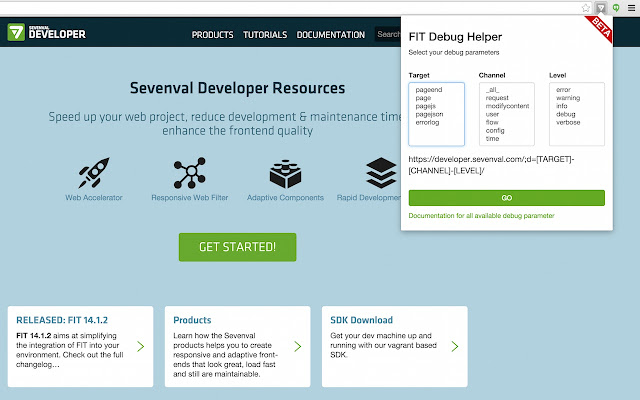Click the debug URL preview text
Viewport: 640px width, 400px height.
[491, 165]
